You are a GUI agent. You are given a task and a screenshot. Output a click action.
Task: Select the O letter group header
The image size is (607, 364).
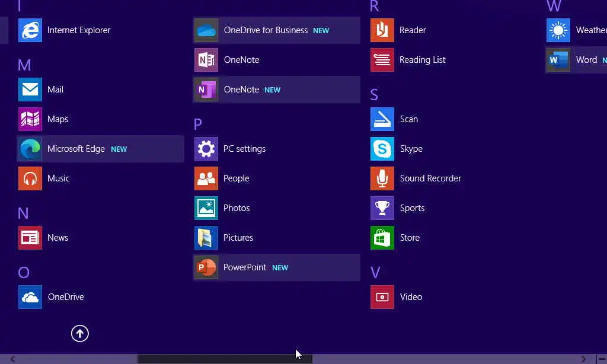pyautogui.click(x=24, y=273)
